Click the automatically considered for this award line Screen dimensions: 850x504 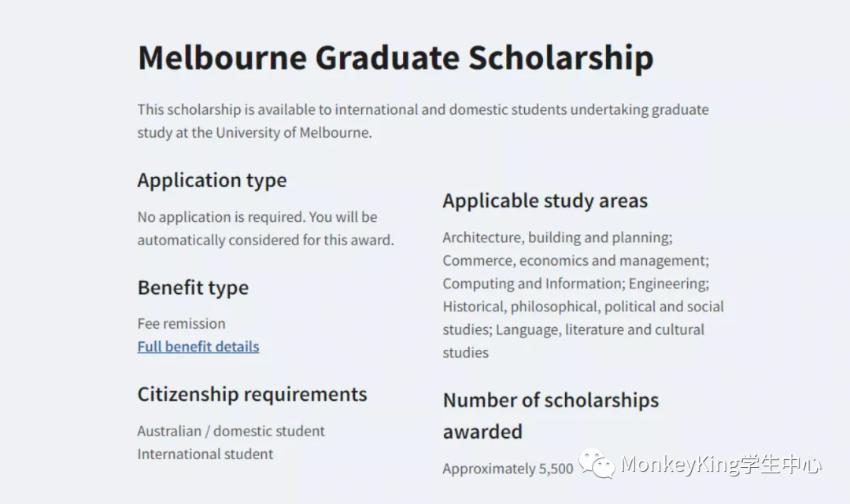(266, 240)
